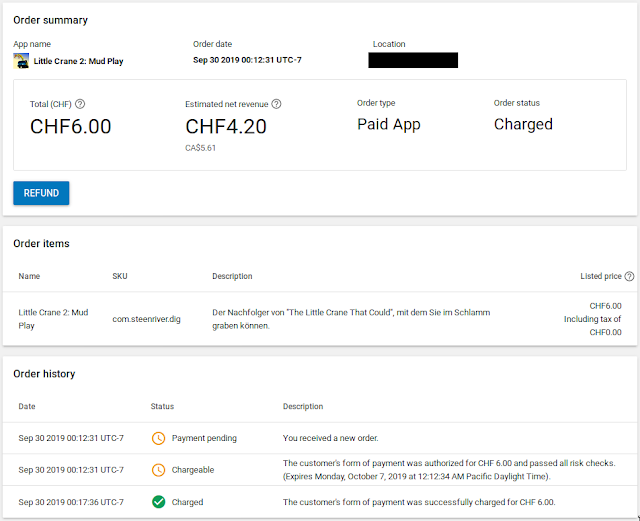The image size is (640, 521).
Task: Select the Paid App order type
Action: (389, 125)
